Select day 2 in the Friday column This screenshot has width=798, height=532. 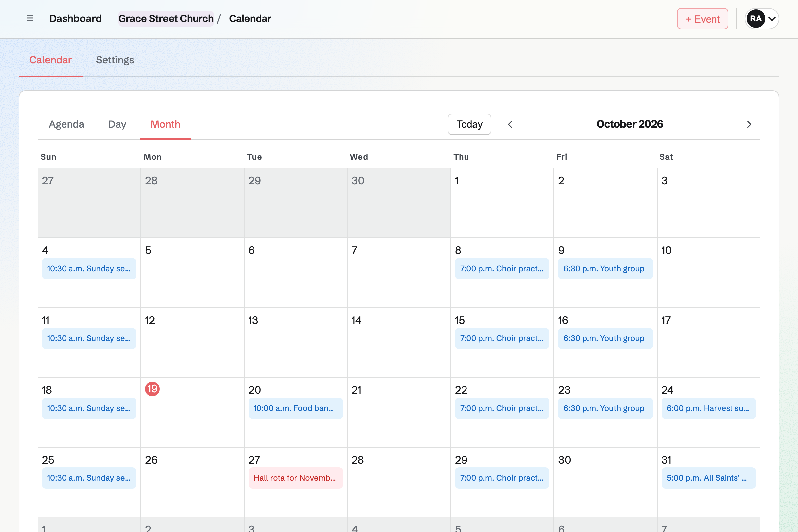[561, 181]
